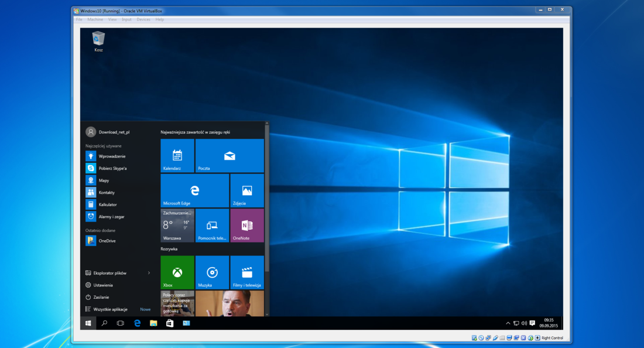The image size is (644, 348).
Task: Click the Start menu scroll-up arrow
Action: [267, 123]
